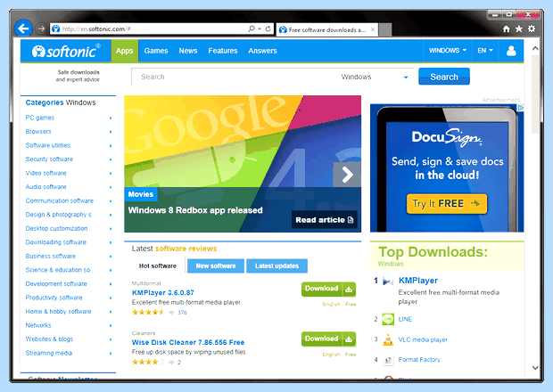Click Try It FREE button in ad
553x392 pixels.
[x=447, y=203]
